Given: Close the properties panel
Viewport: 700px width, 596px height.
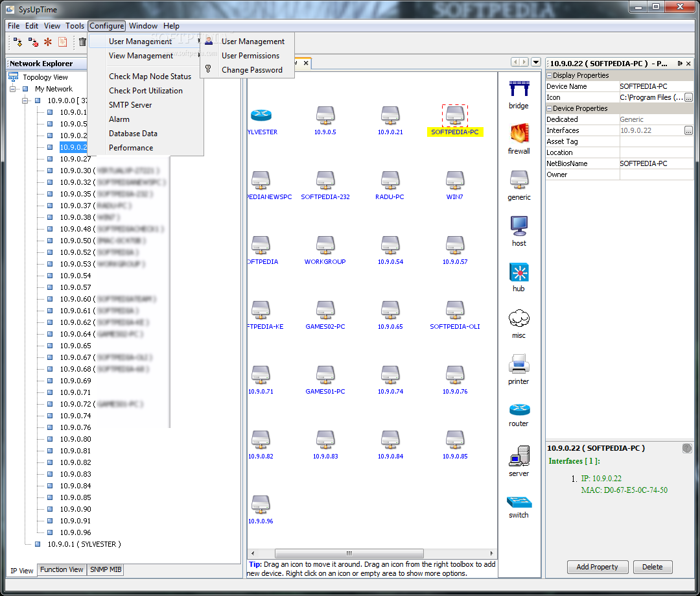Looking at the screenshot, I should [689, 64].
